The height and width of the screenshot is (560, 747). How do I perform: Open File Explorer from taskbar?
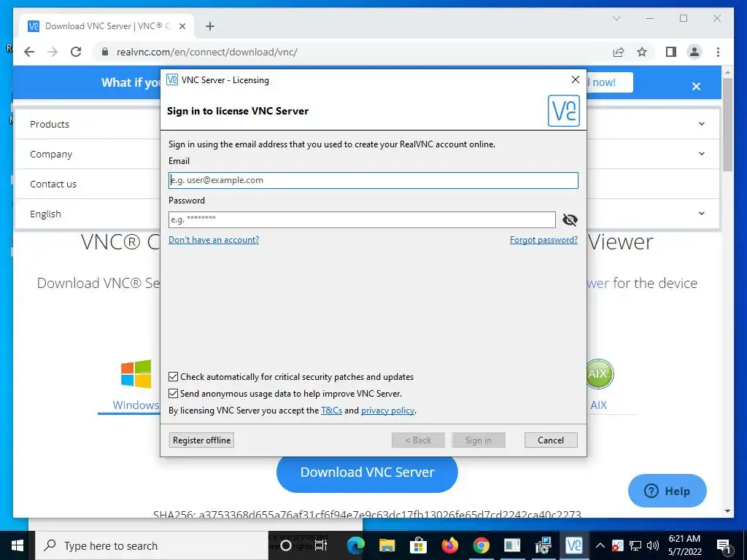point(387,545)
